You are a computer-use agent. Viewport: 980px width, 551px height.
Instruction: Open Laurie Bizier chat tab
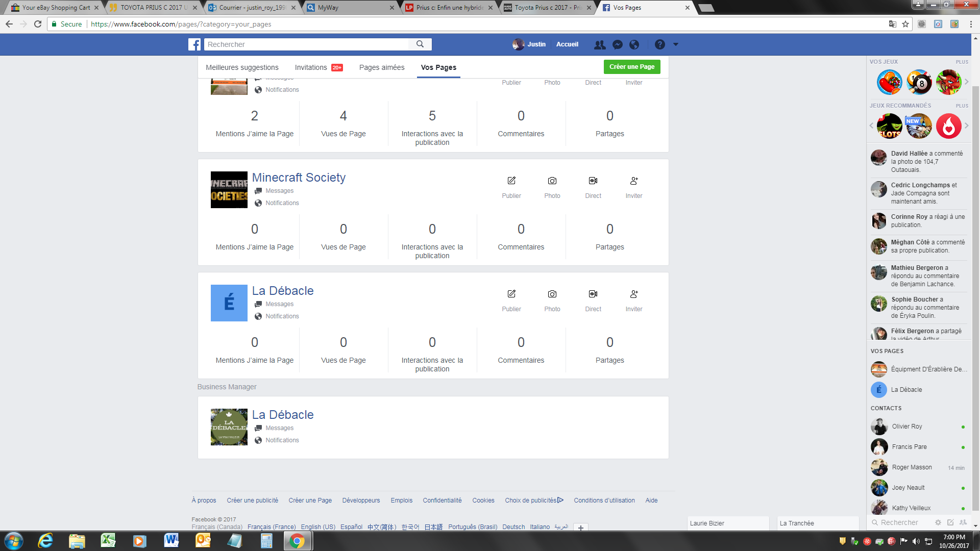728,523
